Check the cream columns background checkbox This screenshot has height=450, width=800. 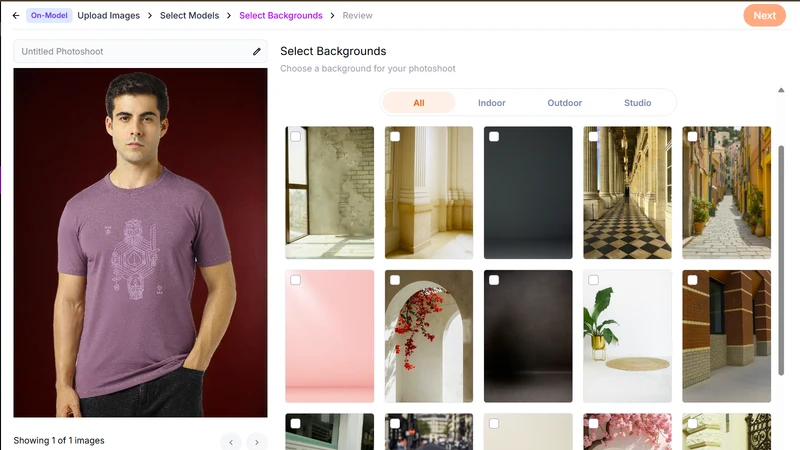pos(395,137)
